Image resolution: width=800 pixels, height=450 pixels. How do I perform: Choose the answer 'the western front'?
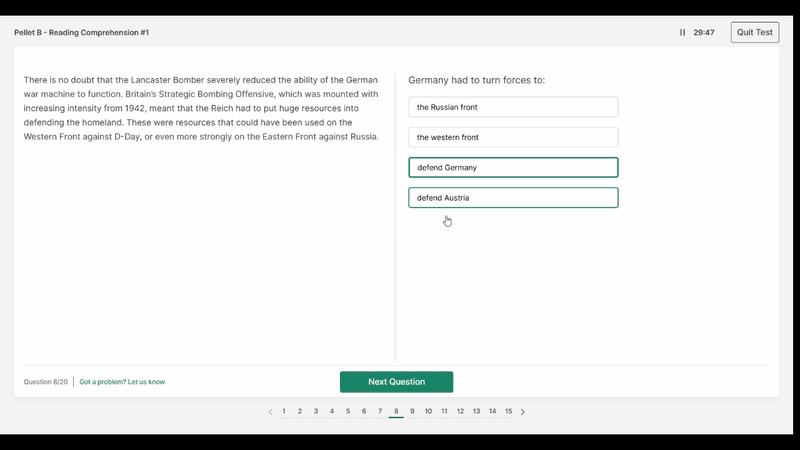pyautogui.click(x=513, y=137)
